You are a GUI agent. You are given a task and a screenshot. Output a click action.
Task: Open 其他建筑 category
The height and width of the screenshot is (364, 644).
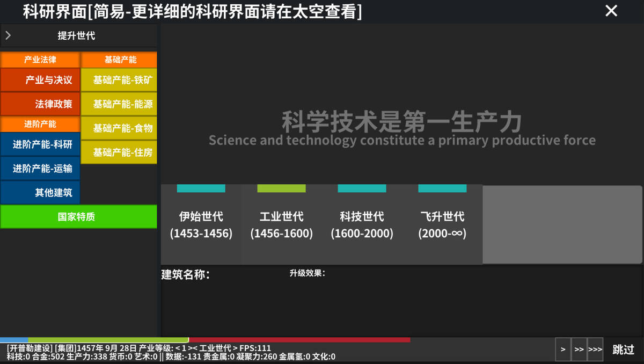coord(40,193)
